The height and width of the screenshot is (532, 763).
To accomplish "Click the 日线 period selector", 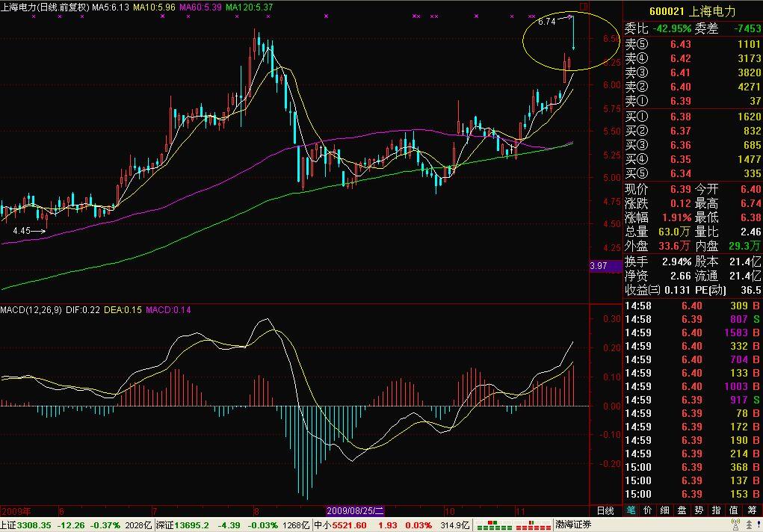I will (605, 510).
